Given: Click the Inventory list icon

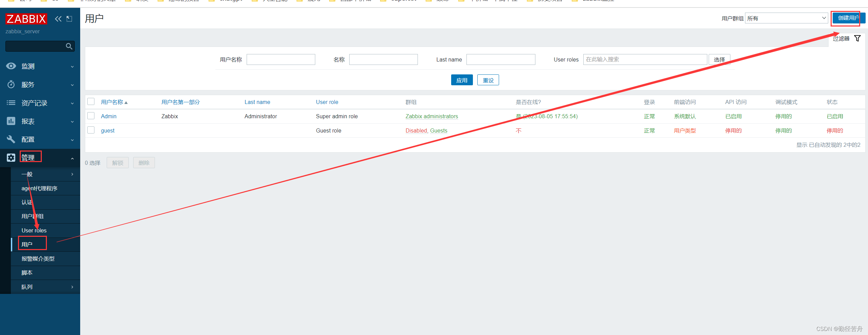Looking at the screenshot, I should coord(11,103).
